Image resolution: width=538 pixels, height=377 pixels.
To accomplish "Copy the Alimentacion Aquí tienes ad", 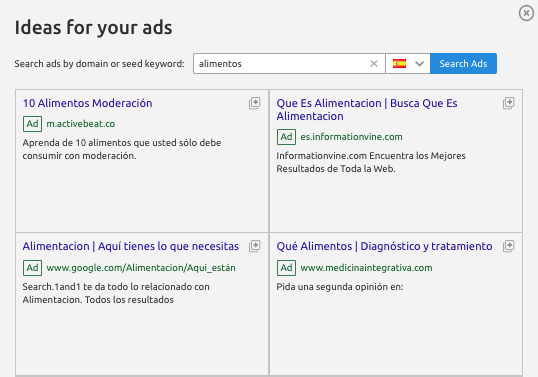I will click(255, 246).
